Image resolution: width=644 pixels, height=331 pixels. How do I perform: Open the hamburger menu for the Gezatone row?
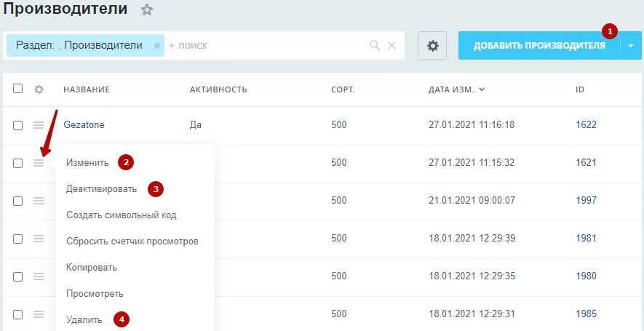tap(39, 125)
